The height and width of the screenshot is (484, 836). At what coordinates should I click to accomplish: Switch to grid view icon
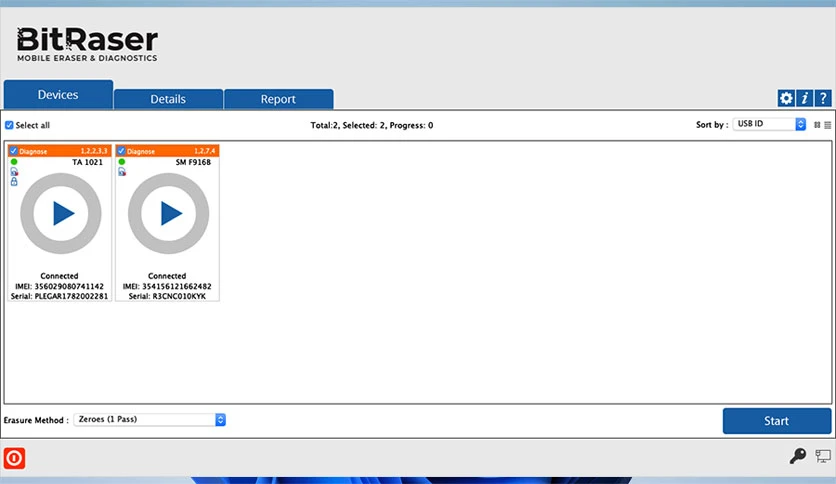point(817,125)
